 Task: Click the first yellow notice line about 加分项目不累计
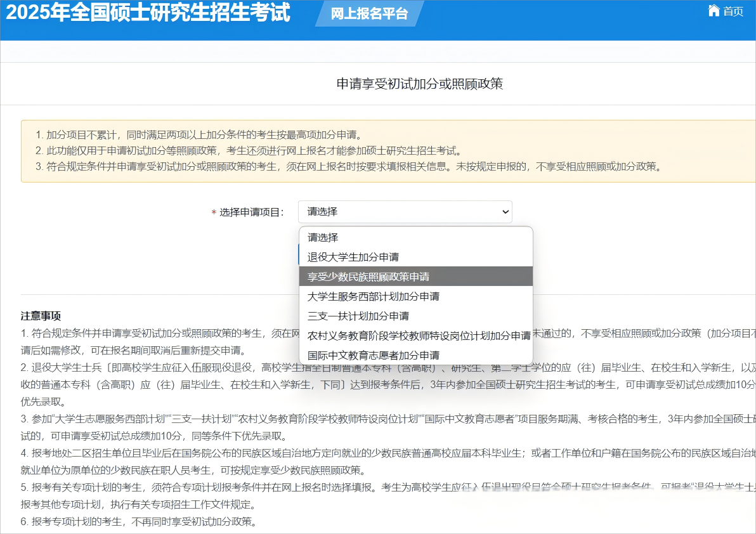click(x=199, y=134)
